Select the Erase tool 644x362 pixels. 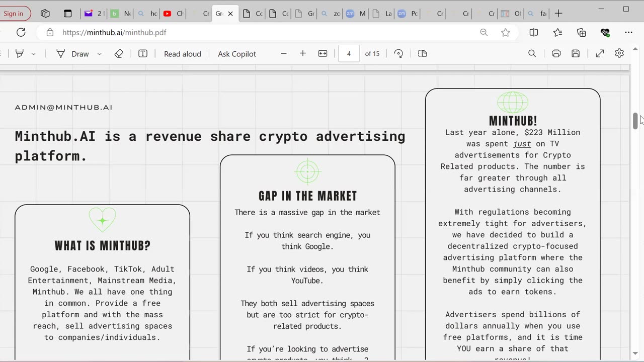tap(119, 53)
